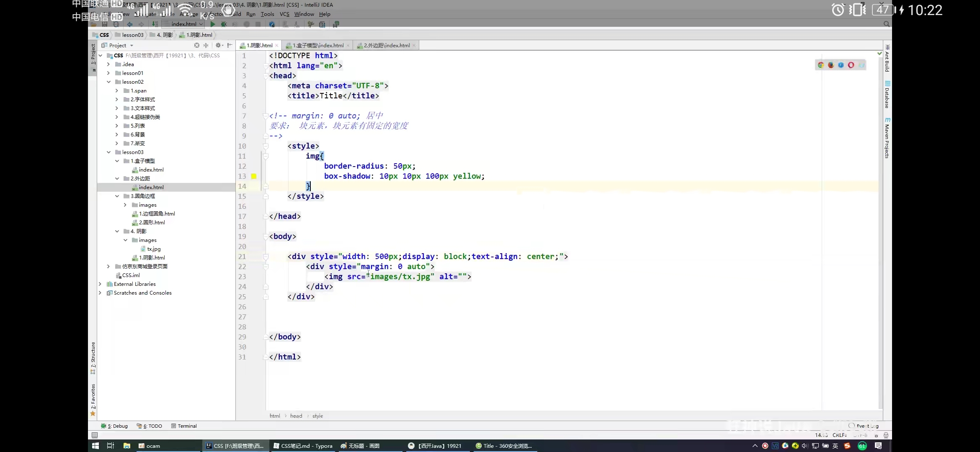Viewport: 980px width, 452px height.
Task: Navigate back with the toolbar arrow
Action: coord(130,24)
